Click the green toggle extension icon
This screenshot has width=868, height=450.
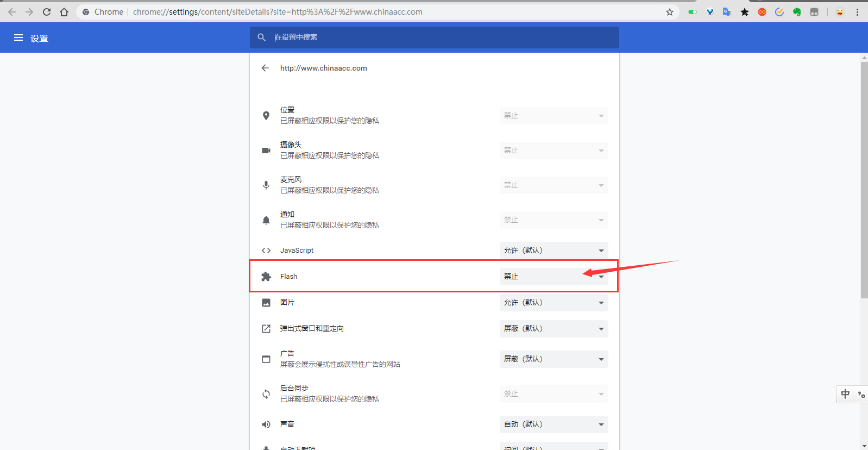click(x=693, y=12)
